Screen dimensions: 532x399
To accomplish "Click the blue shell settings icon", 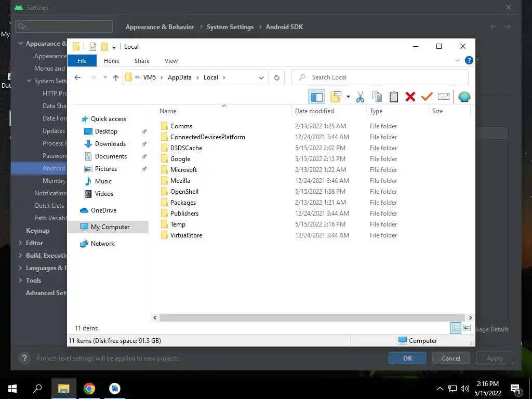I will coord(464,97).
